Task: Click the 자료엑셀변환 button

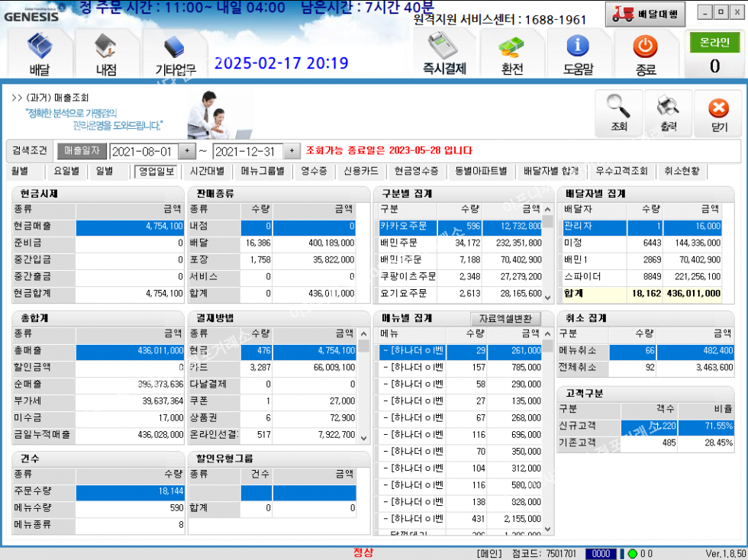Action: [x=505, y=319]
